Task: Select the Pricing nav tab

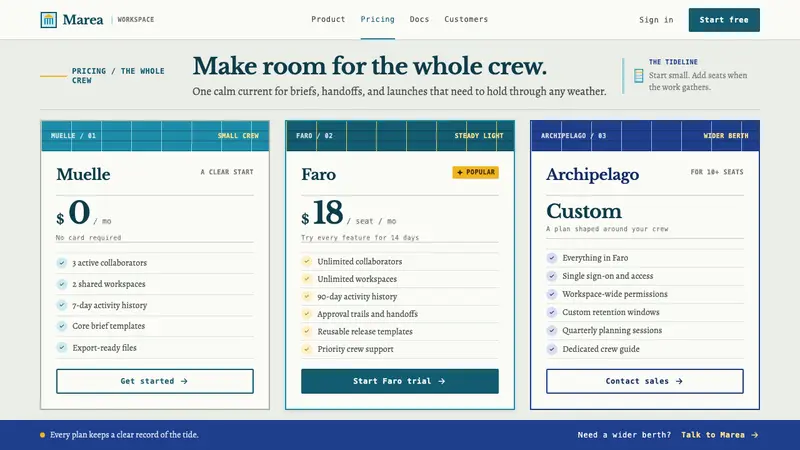Action: (x=378, y=19)
